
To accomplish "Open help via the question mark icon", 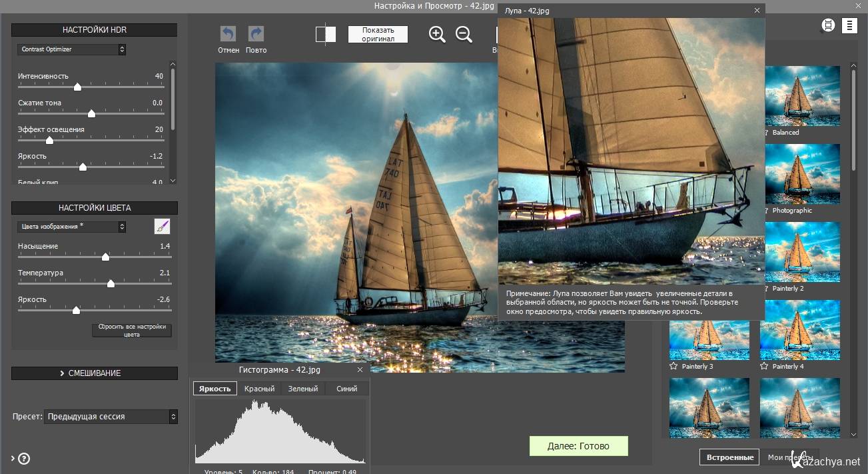I will tap(24, 458).
